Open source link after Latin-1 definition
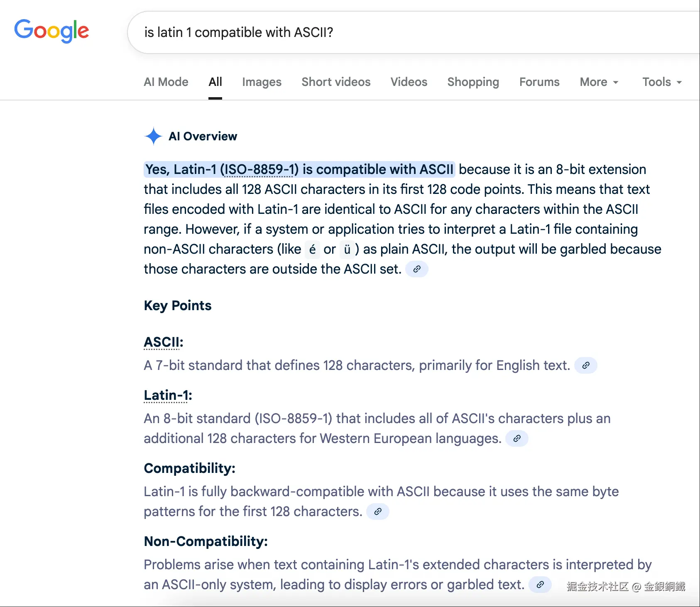This screenshot has height=607, width=700. tap(517, 438)
